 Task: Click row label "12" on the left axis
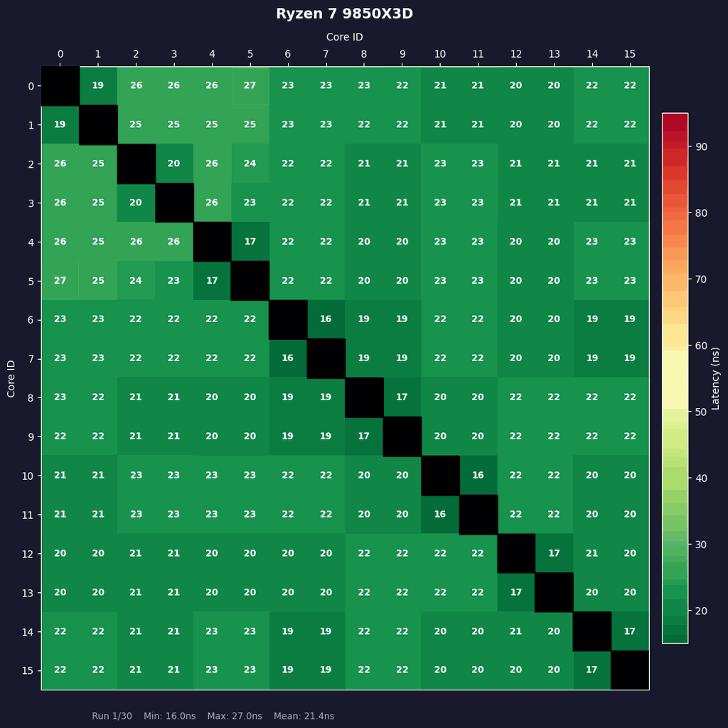28,554
